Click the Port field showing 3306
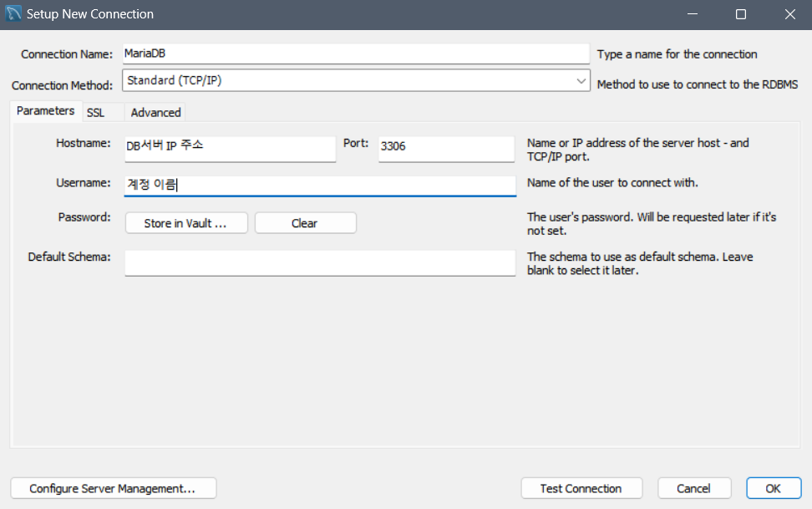The image size is (812, 509). (x=446, y=149)
